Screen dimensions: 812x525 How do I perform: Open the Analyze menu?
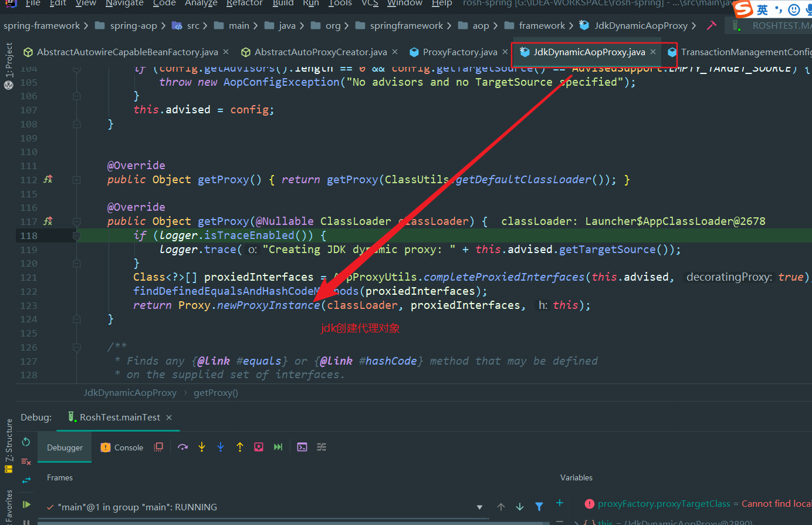click(201, 3)
